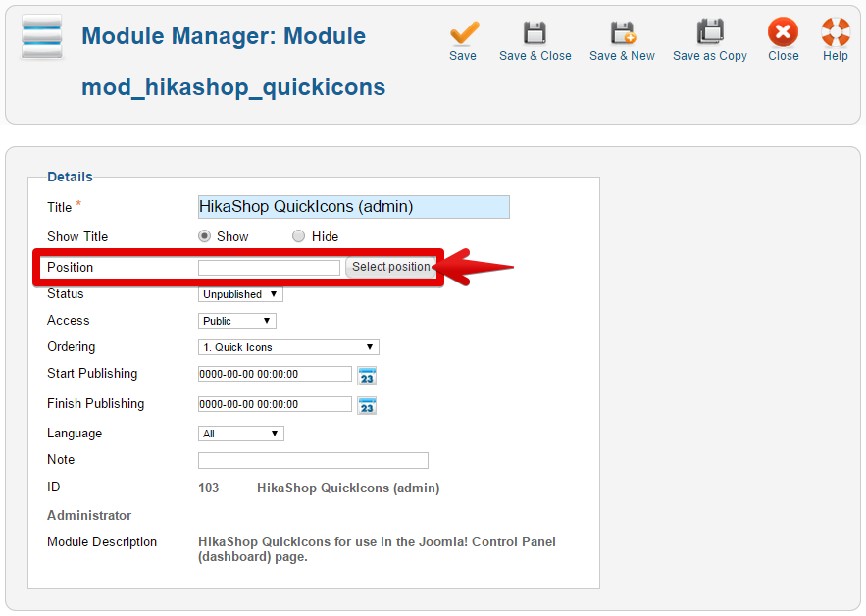
Task: Click the red Close icon in toolbar
Action: tap(783, 32)
